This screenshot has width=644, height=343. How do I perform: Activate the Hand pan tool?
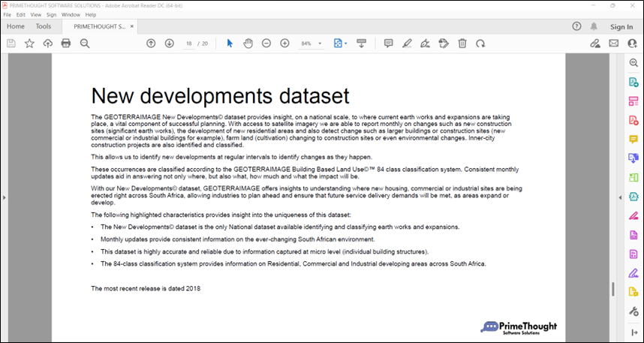(248, 43)
